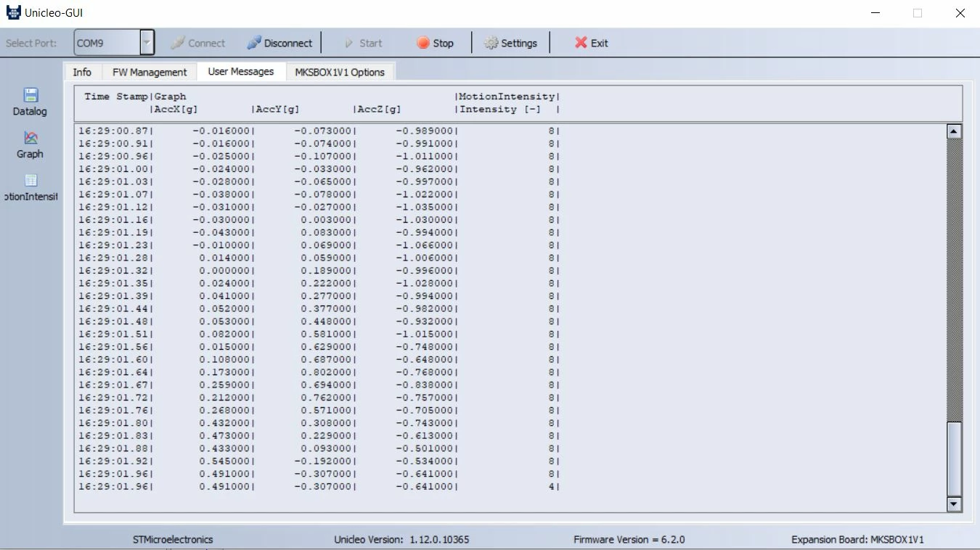
Task: Click the scrollbar down arrow
Action: 955,504
